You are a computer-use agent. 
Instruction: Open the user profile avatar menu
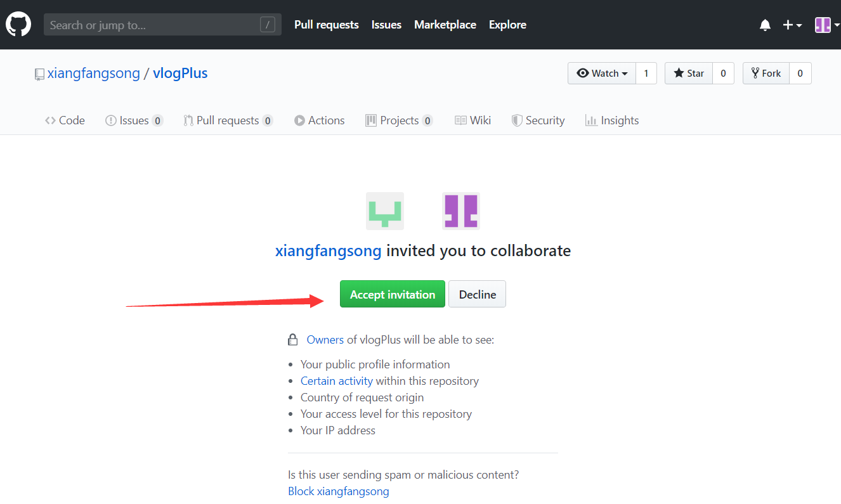[826, 25]
